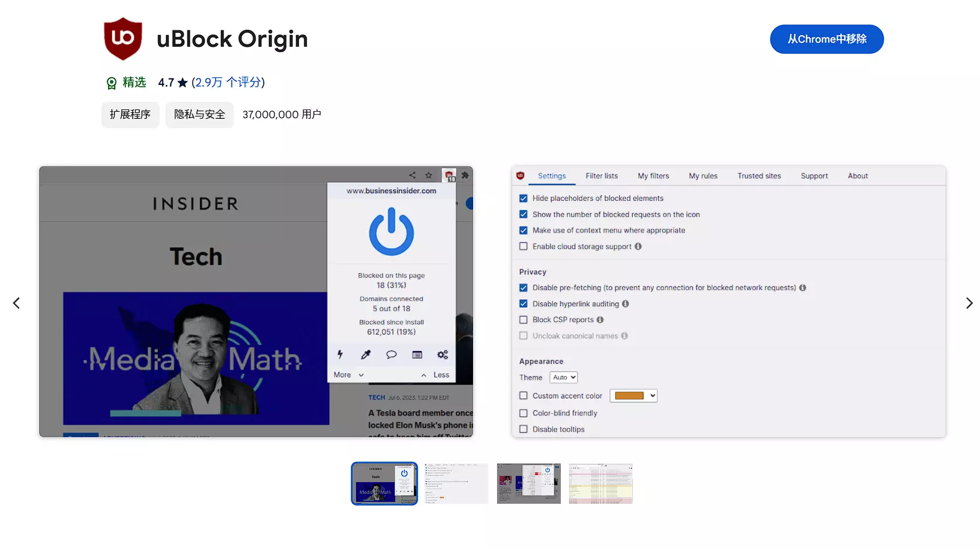Uncheck Hide placeholders of blocked elements
Viewport: 980px width, 550px height.
coord(523,198)
